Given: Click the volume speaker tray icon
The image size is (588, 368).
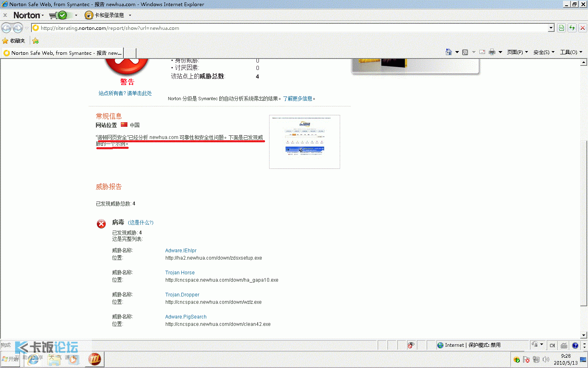Looking at the screenshot, I should click(546, 360).
